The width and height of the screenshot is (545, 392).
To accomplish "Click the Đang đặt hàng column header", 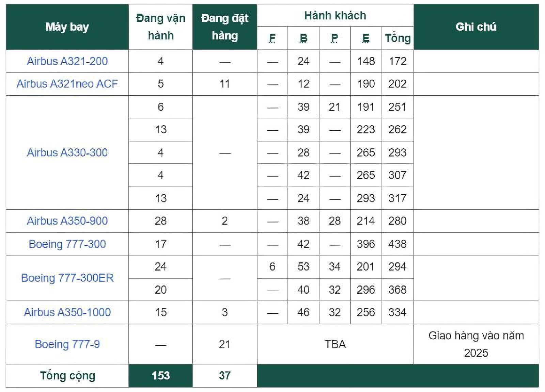I will pos(224,27).
